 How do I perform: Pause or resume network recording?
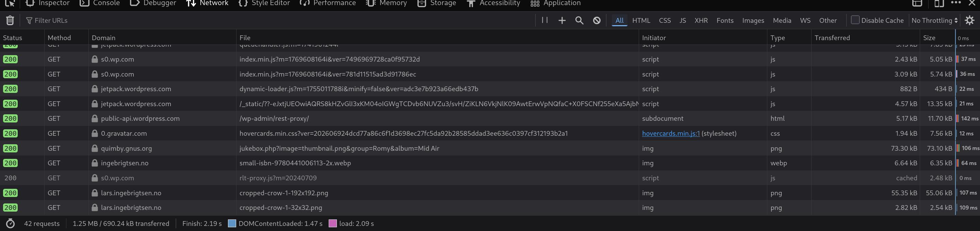click(x=544, y=20)
